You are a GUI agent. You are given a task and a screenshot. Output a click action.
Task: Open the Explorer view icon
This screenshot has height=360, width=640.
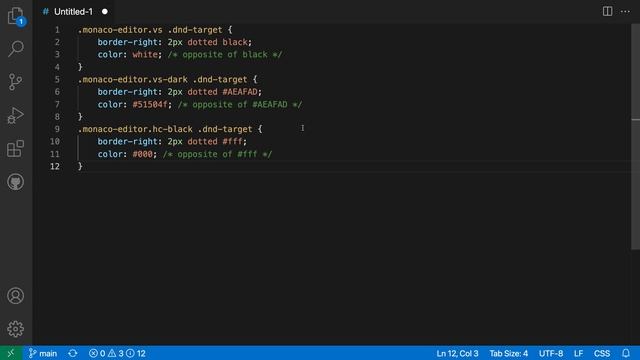click(16, 16)
